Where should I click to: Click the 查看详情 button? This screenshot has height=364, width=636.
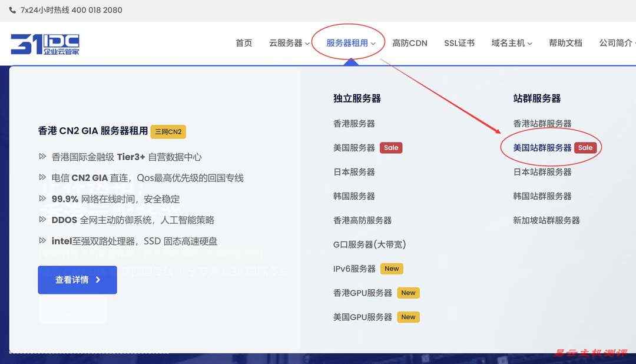[77, 280]
